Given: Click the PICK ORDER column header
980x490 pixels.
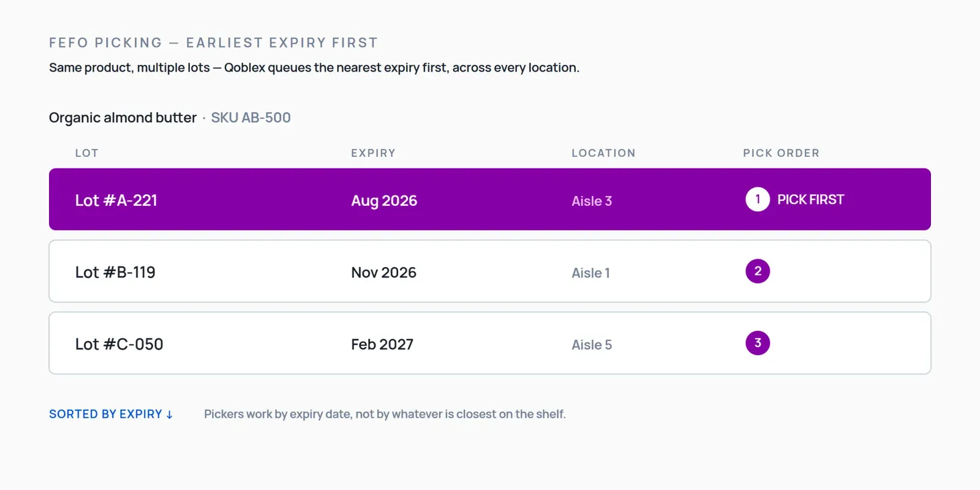Looking at the screenshot, I should click(781, 153).
